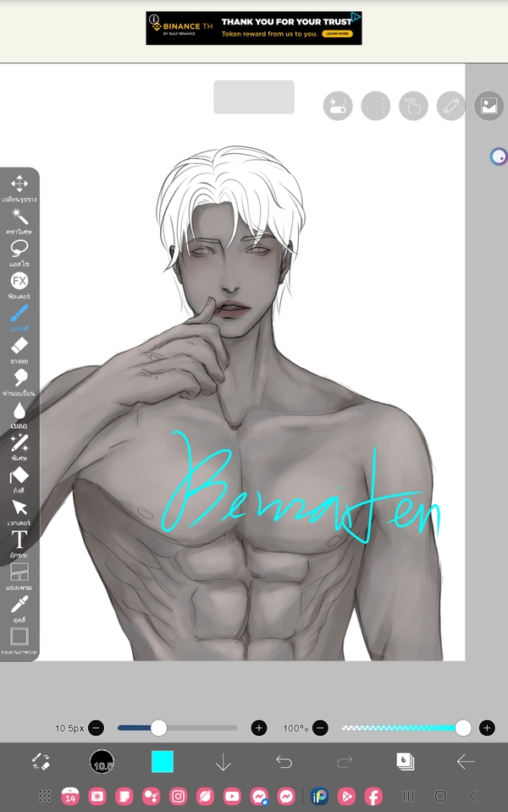508x812 pixels.
Task: Open the cyan current color swatch
Action: pyautogui.click(x=163, y=761)
